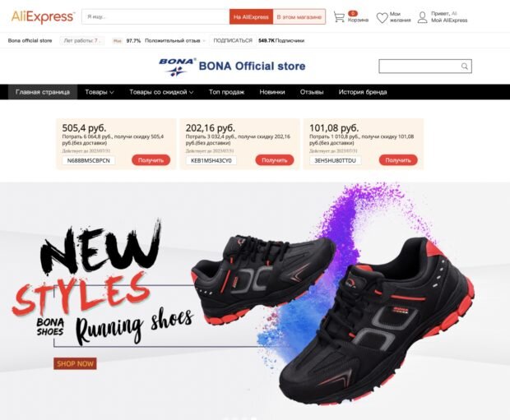Switch search to В этом магазине
The width and height of the screenshot is (510, 420).
299,16
